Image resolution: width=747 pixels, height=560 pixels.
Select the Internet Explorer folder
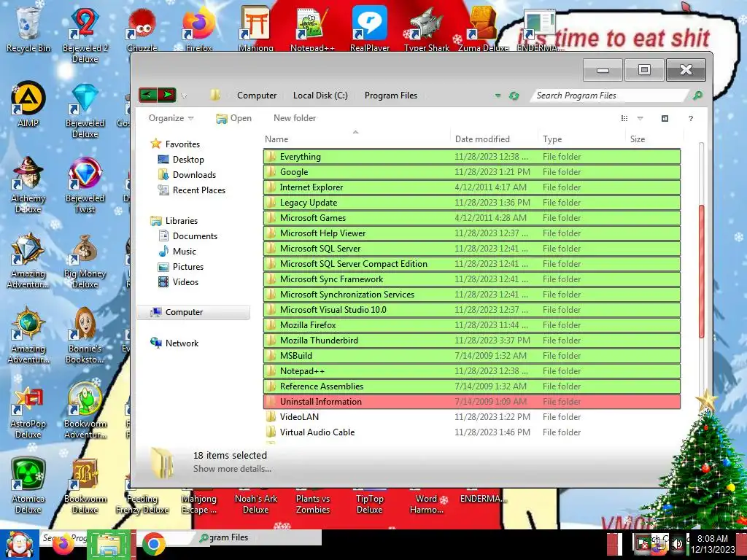click(472, 187)
